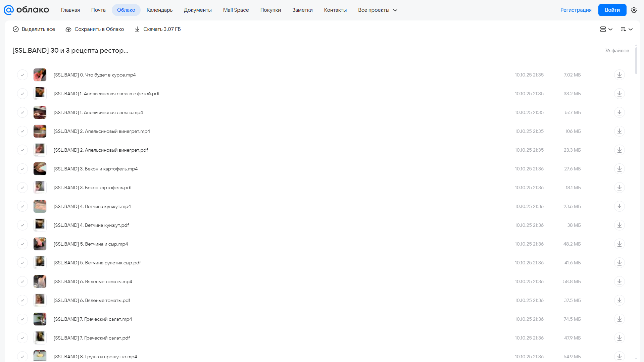Image resolution: width=644 pixels, height=362 pixels.
Task: Click download icon for 'Ветчина кунжут.mp4'
Action: (619, 206)
